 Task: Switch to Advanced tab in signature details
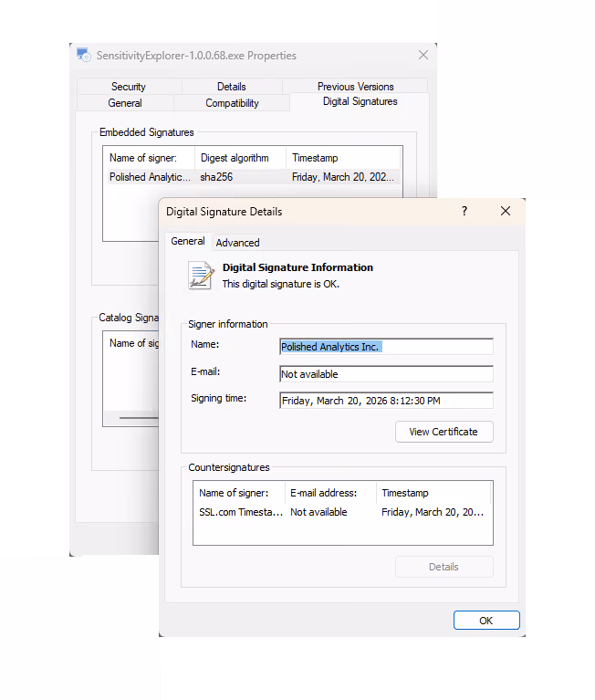(x=237, y=243)
